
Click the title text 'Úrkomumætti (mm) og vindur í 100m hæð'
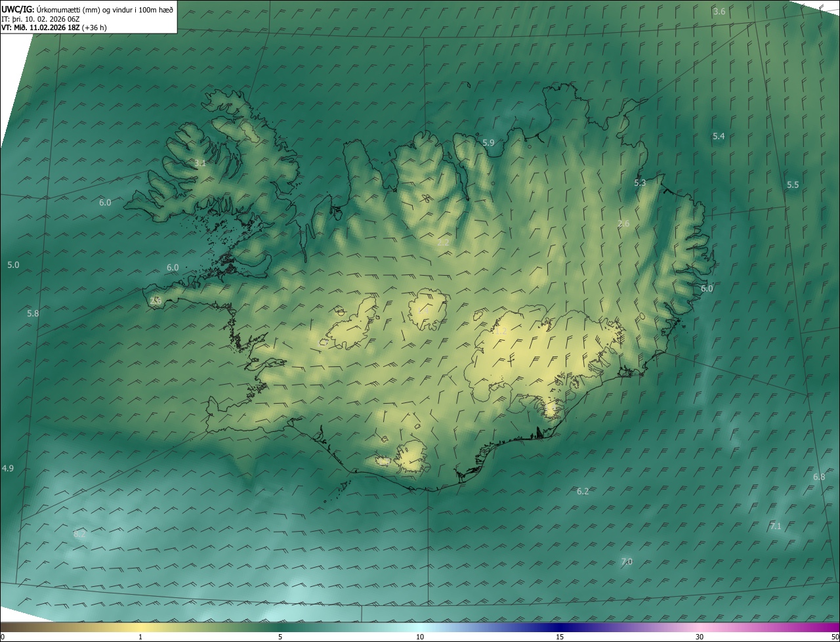coord(105,9)
